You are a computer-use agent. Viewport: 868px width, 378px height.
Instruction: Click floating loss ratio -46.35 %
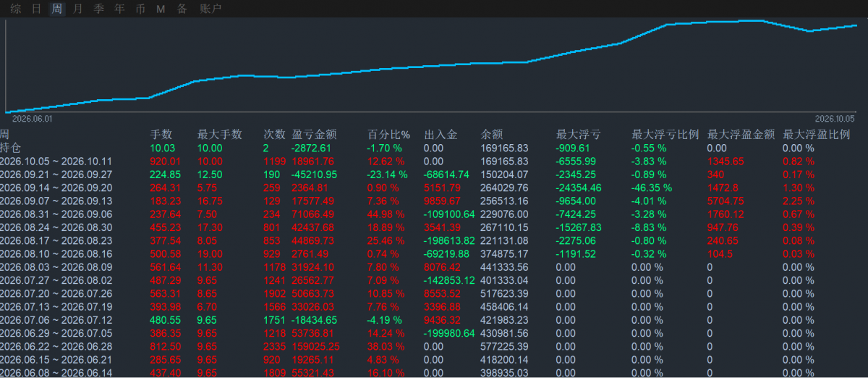tap(652, 188)
